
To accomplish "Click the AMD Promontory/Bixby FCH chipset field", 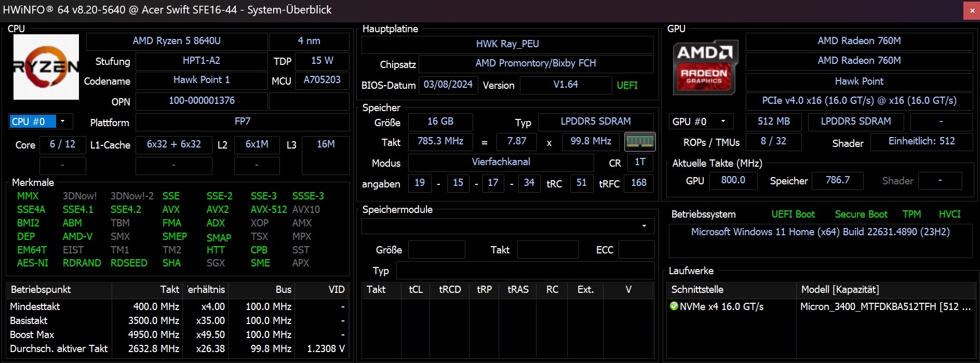I will tap(536, 63).
